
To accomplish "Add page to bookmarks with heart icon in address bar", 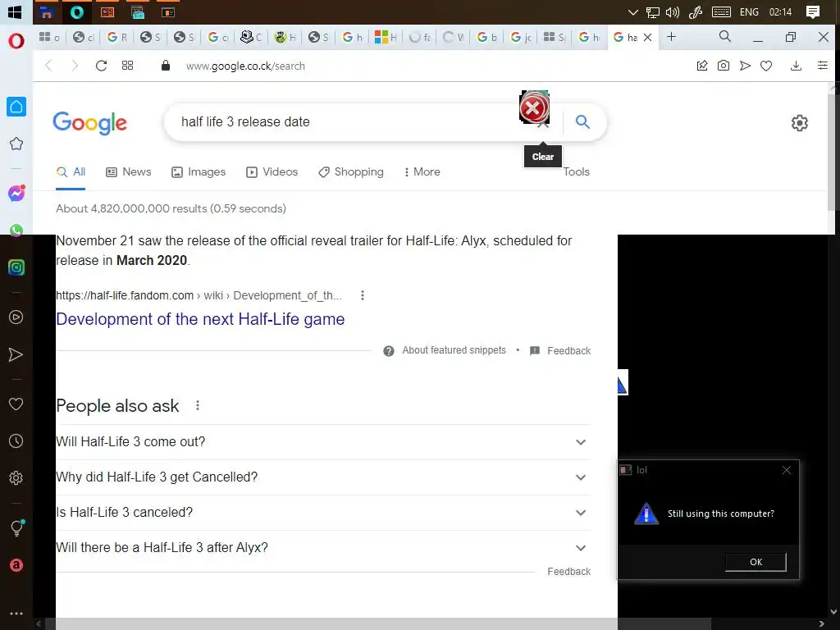I will coord(766,66).
